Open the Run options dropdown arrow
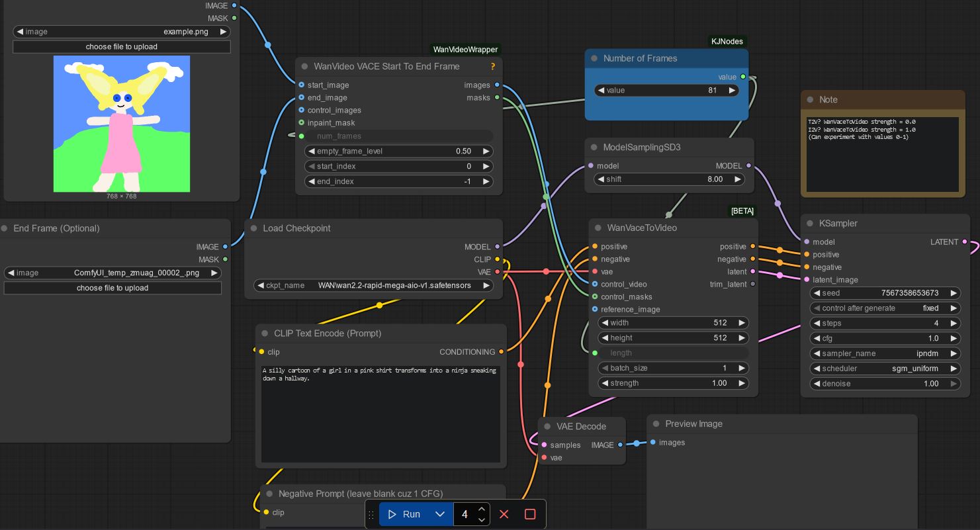The height and width of the screenshot is (530, 980). click(x=440, y=514)
